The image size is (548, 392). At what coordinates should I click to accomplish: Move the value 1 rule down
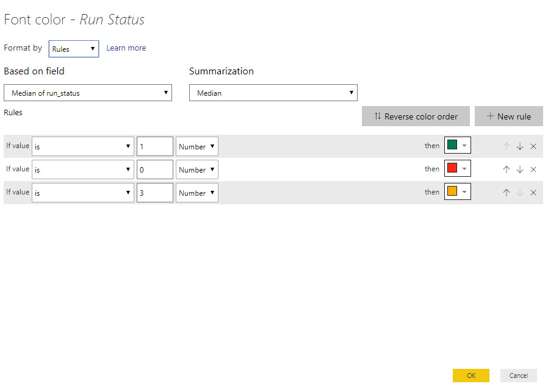(520, 146)
